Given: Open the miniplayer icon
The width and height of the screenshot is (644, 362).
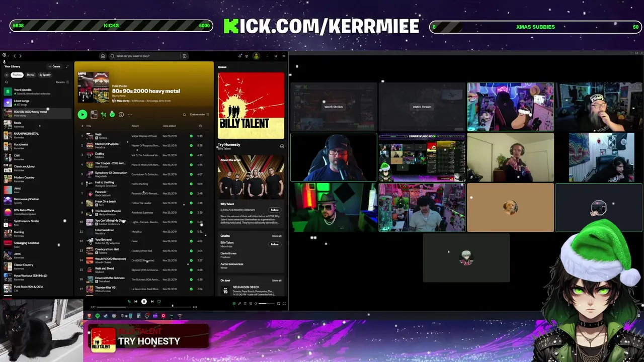Looking at the screenshot, I should (278, 304).
